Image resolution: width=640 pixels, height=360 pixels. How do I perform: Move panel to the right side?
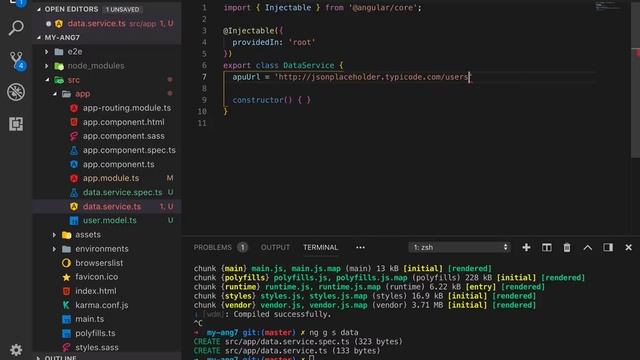608,247
